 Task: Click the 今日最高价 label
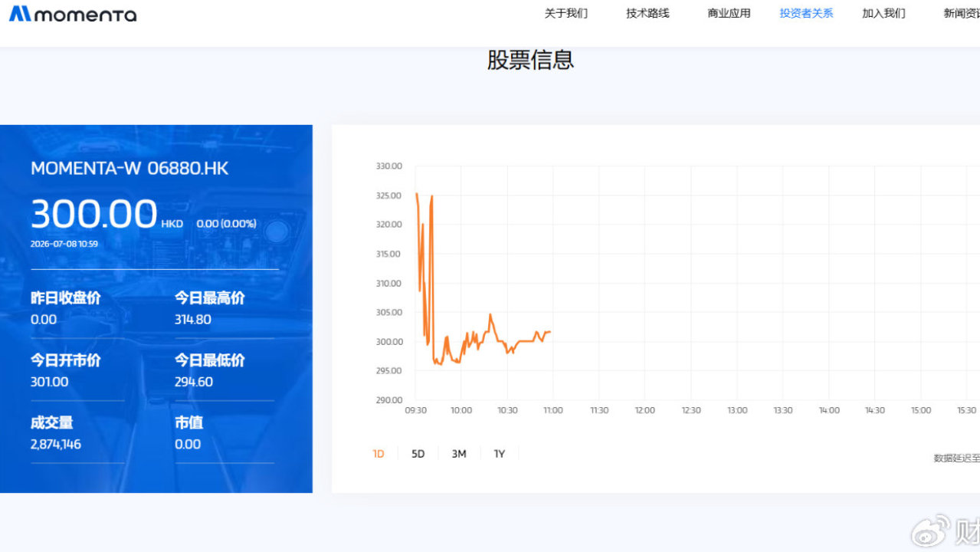(209, 298)
